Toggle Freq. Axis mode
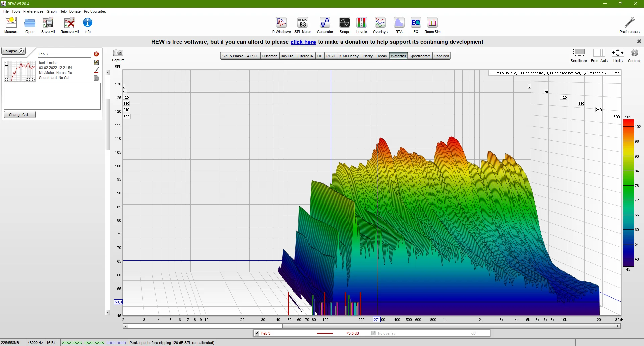This screenshot has height=346, width=644. coord(599,55)
